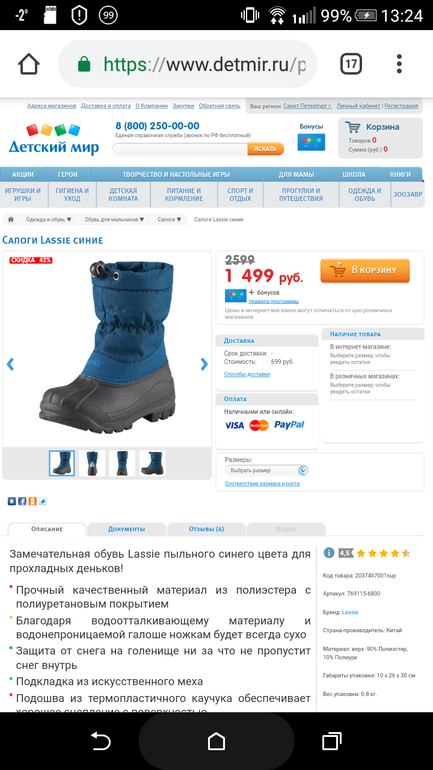Tap the browser home icon
Screen dimensions: 433x770
point(28,64)
